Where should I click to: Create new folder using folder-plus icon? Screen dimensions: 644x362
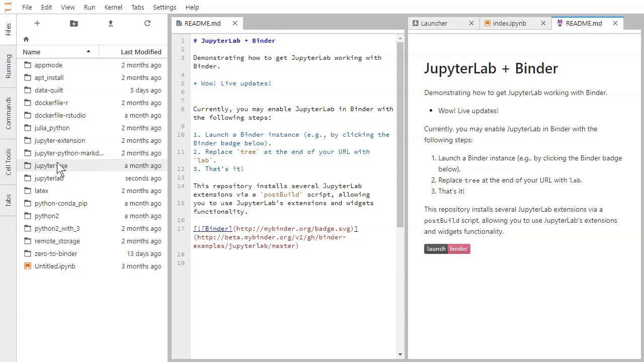tap(74, 23)
